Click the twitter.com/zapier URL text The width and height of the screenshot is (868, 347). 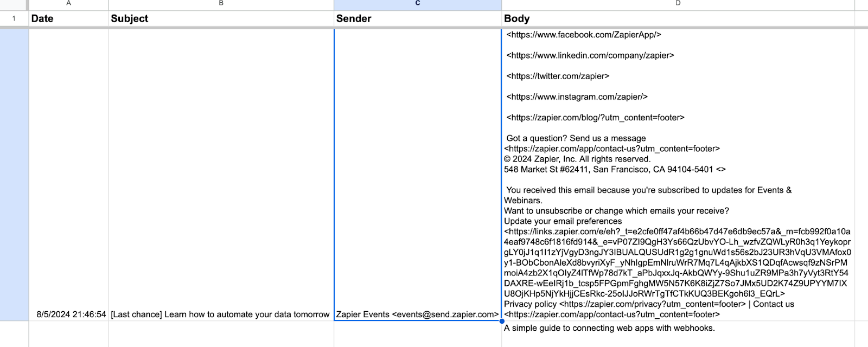(558, 76)
